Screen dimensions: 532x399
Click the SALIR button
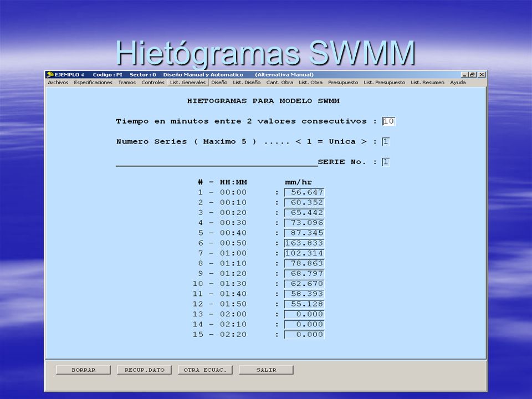tap(267, 370)
